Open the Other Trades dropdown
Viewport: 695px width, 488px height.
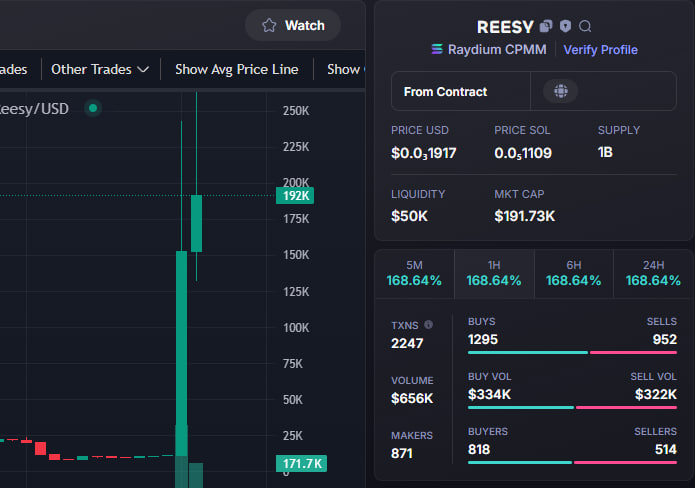pyautogui.click(x=100, y=70)
